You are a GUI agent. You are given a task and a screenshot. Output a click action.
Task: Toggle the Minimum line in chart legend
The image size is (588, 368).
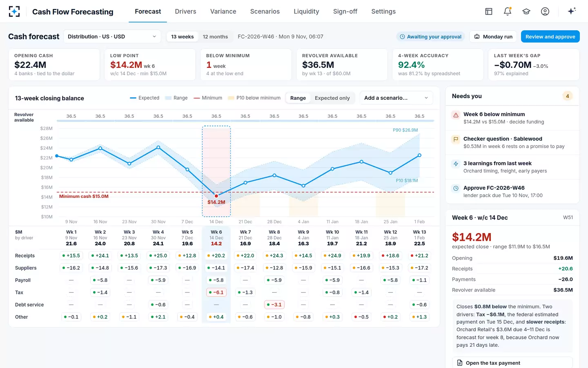click(208, 98)
